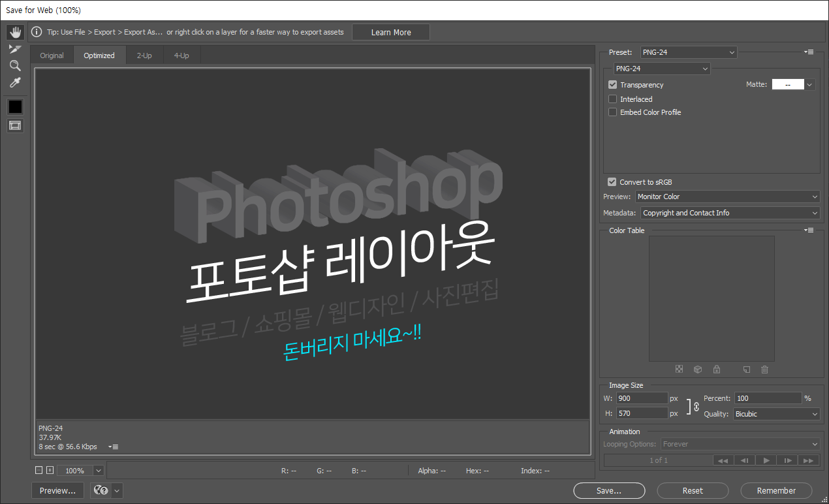This screenshot has height=504, width=829.
Task: Click the Remember button
Action: [x=776, y=490]
